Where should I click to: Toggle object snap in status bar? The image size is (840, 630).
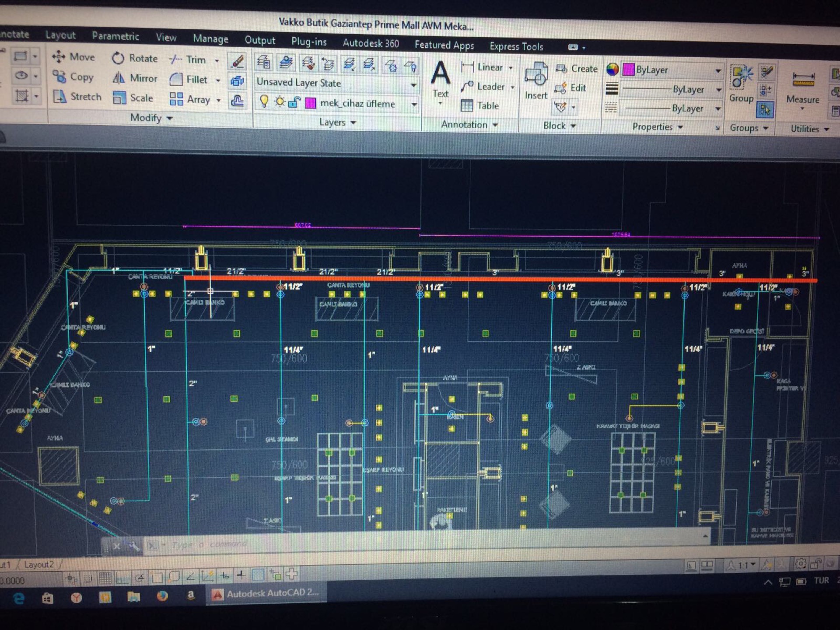point(157,577)
